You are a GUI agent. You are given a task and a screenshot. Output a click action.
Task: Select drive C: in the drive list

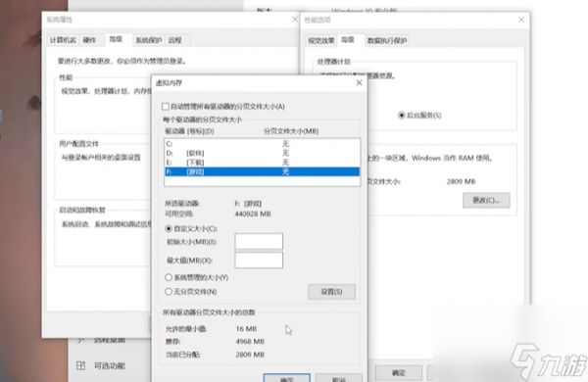(x=262, y=144)
